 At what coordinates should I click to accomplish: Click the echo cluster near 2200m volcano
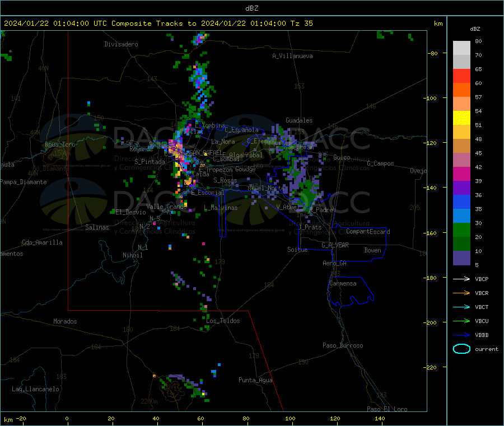[x=186, y=387]
